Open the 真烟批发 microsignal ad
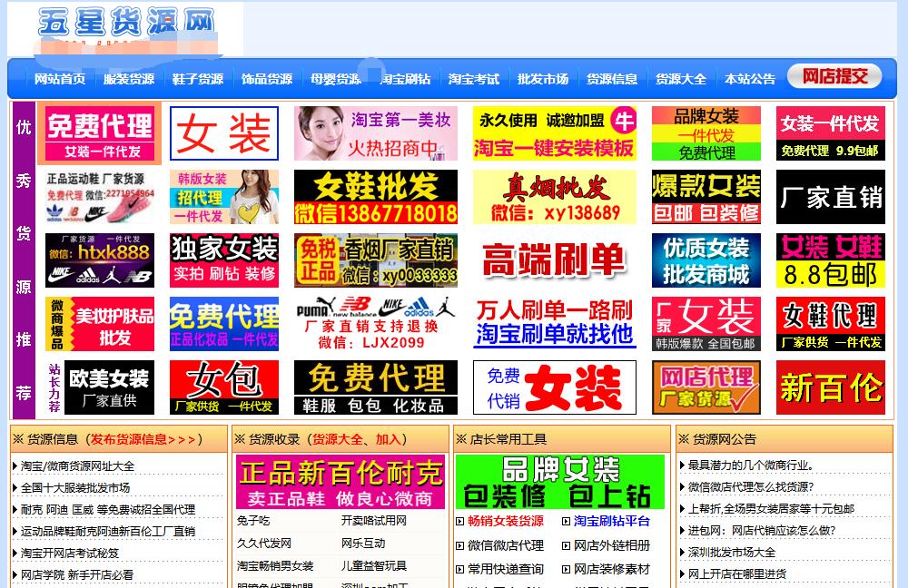 (554, 197)
